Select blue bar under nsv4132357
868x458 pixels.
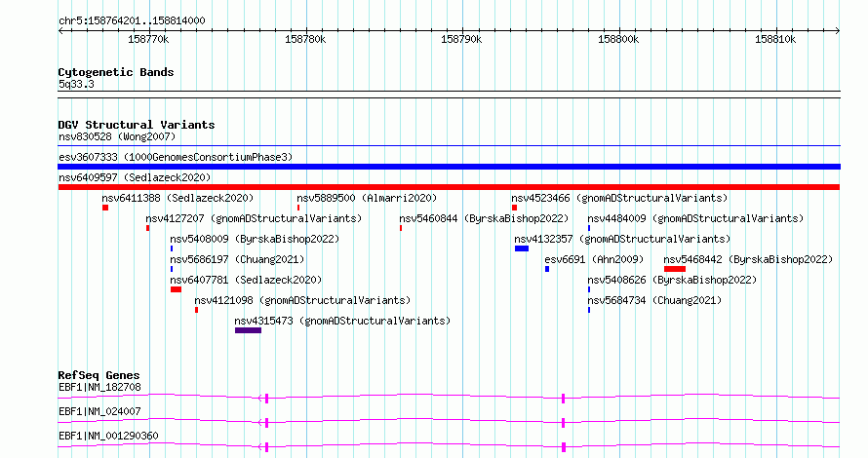click(522, 248)
